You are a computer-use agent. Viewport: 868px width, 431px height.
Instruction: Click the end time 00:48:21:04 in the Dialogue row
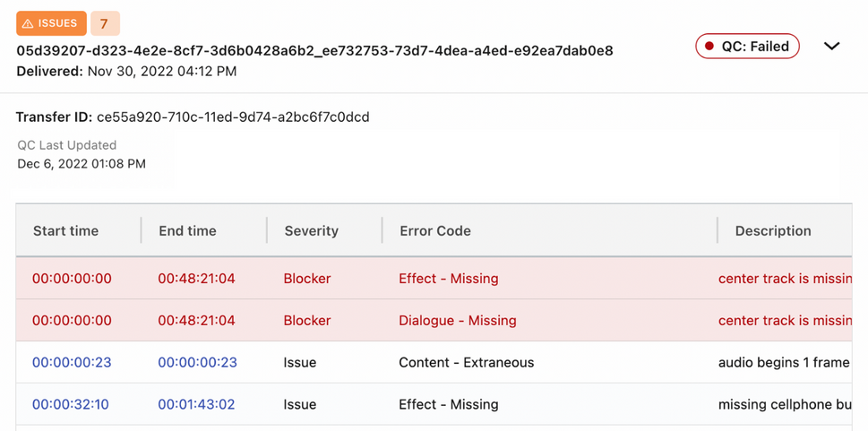196,321
